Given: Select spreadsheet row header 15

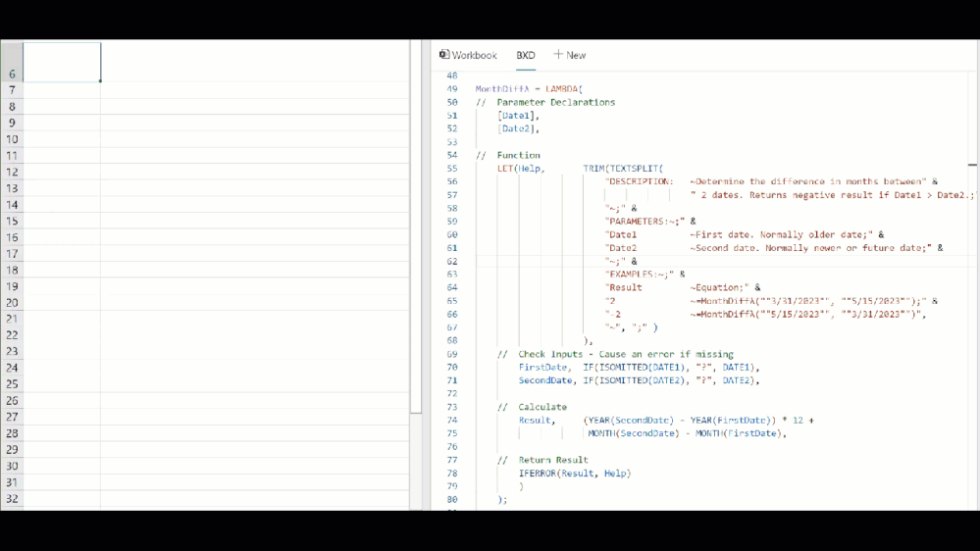Looking at the screenshot, I should pos(12,222).
